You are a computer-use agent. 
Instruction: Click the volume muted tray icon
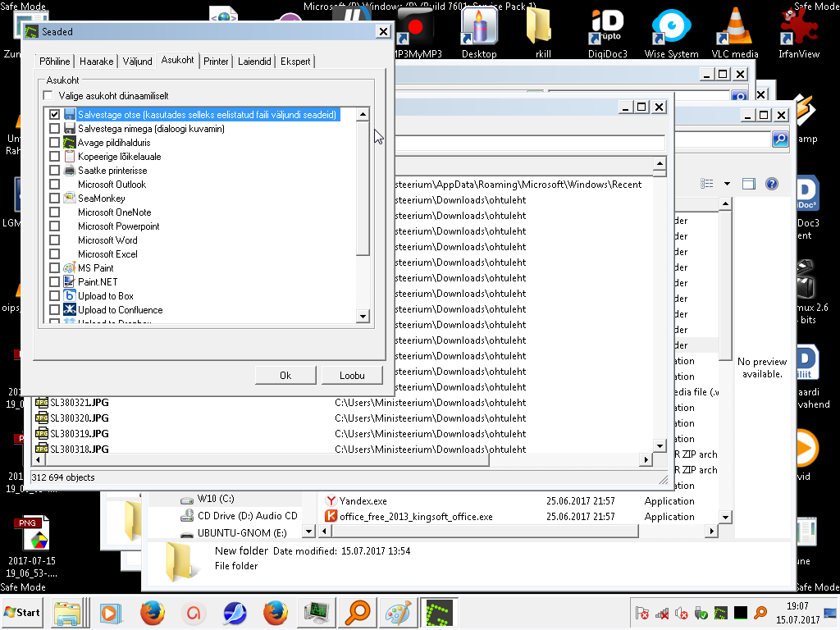[x=682, y=613]
